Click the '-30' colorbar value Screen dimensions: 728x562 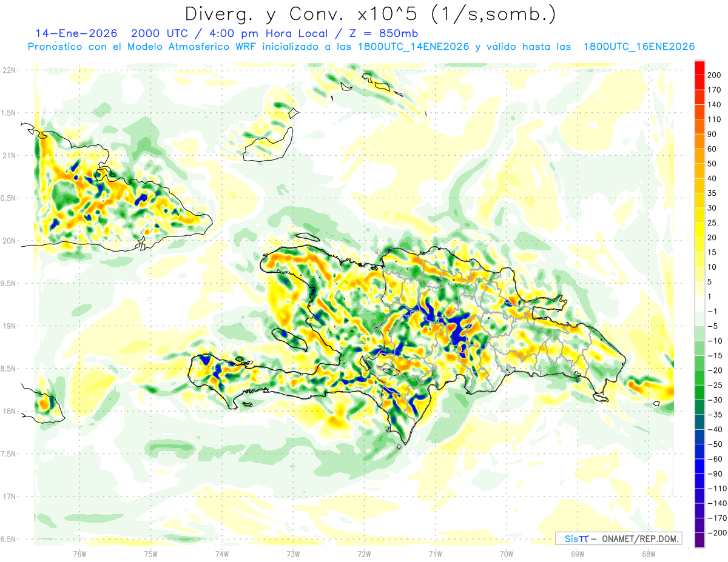[716, 400]
